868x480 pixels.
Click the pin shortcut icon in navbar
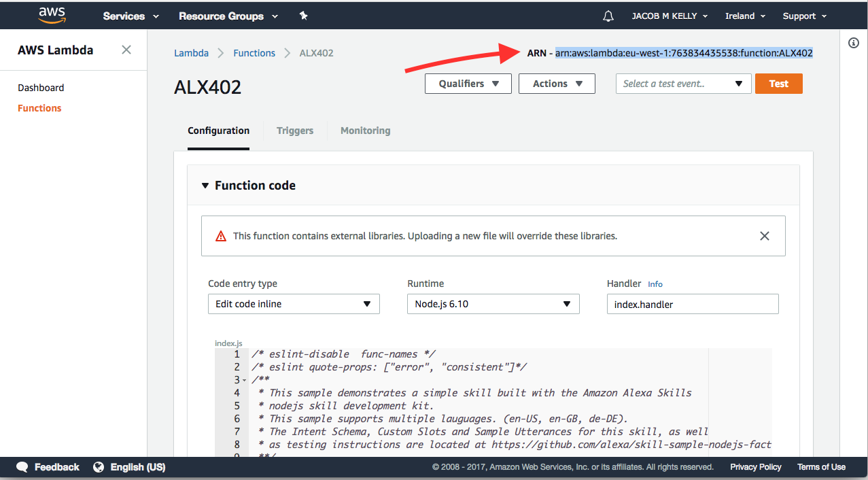pos(304,16)
